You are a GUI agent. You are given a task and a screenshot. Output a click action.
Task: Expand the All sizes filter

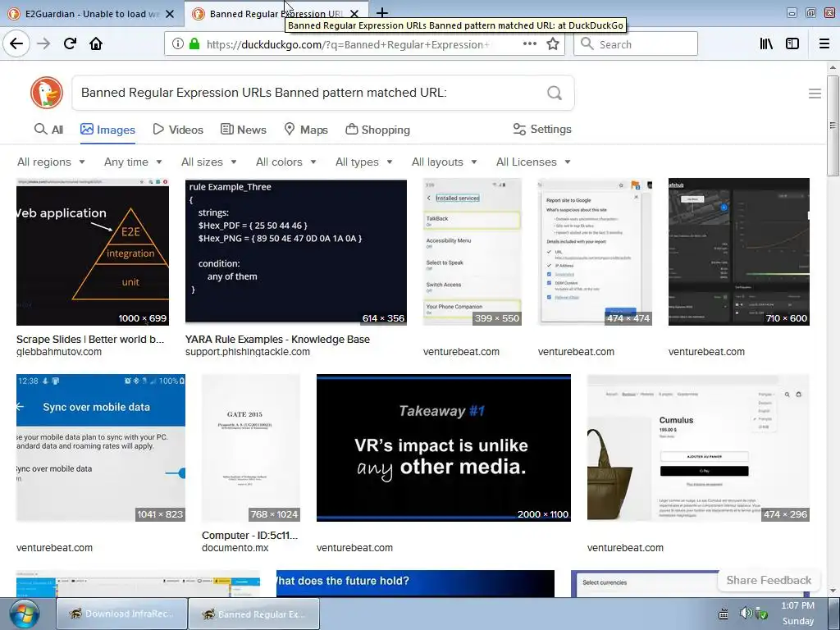click(x=209, y=162)
